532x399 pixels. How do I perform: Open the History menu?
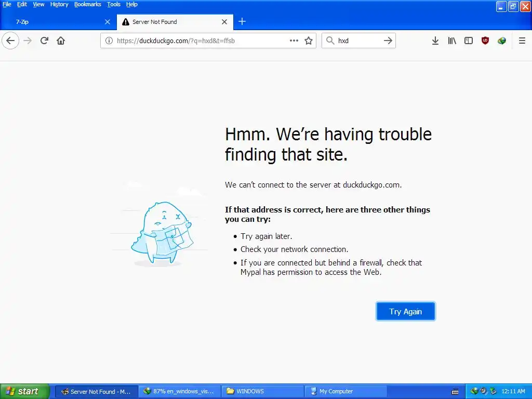pyautogui.click(x=59, y=4)
